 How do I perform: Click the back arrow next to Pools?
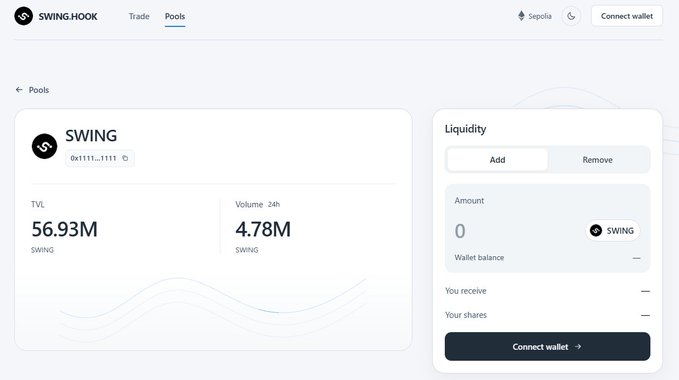point(19,90)
